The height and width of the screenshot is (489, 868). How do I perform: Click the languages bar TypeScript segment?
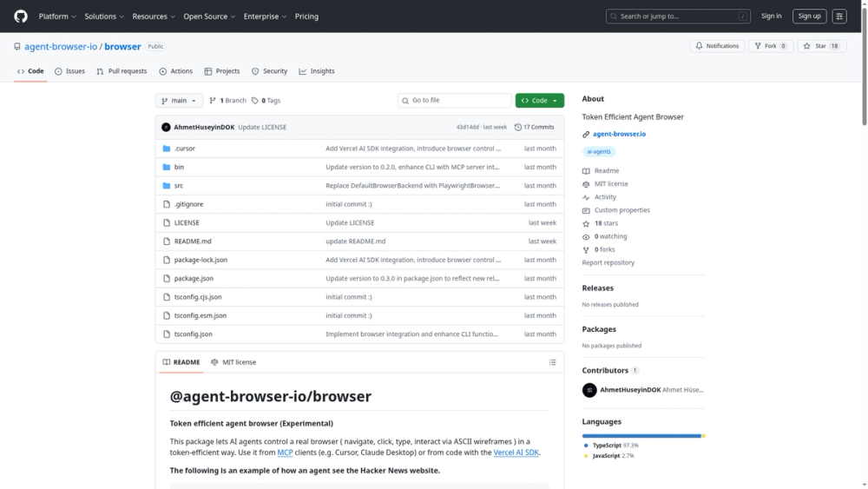tap(641, 436)
